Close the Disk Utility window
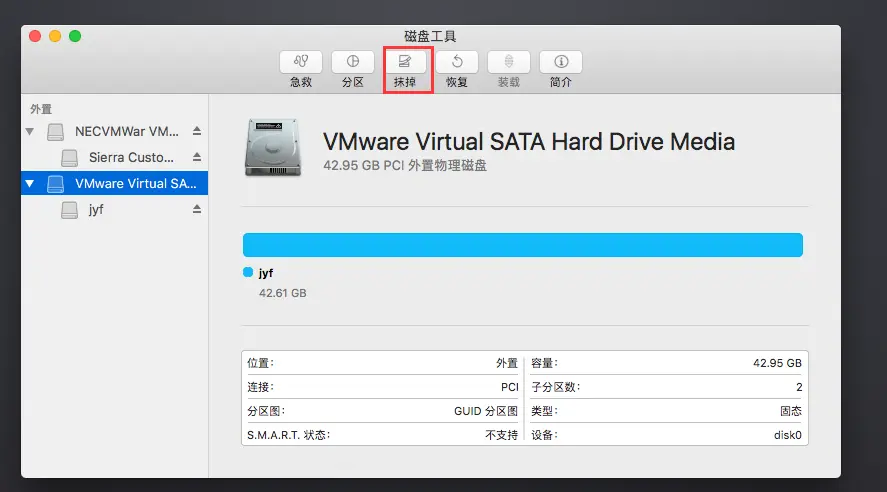This screenshot has height=492, width=887. (x=35, y=36)
